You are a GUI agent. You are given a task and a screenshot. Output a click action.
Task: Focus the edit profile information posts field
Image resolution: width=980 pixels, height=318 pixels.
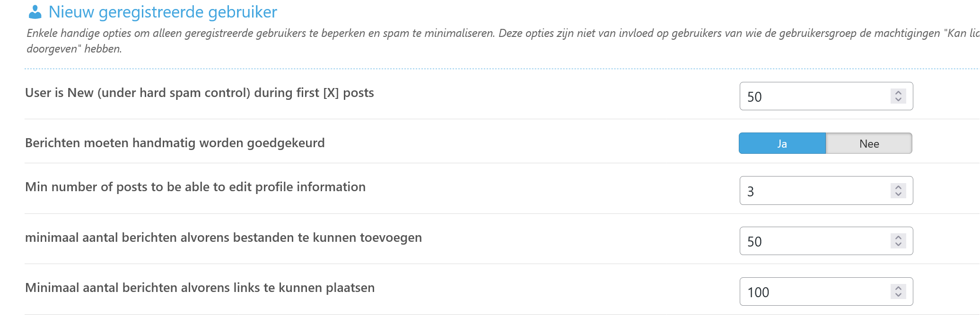tap(814, 191)
